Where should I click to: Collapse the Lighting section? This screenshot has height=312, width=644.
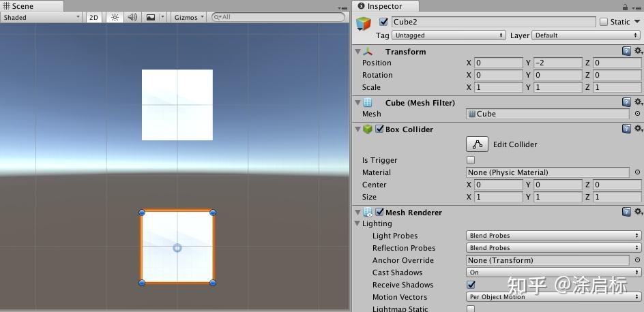click(x=357, y=223)
